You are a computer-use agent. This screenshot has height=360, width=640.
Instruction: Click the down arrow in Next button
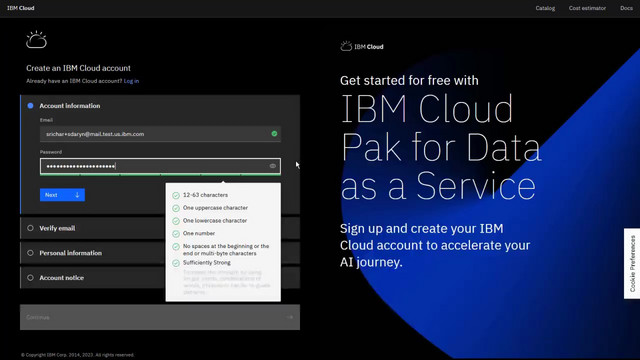pyautogui.click(x=77, y=195)
